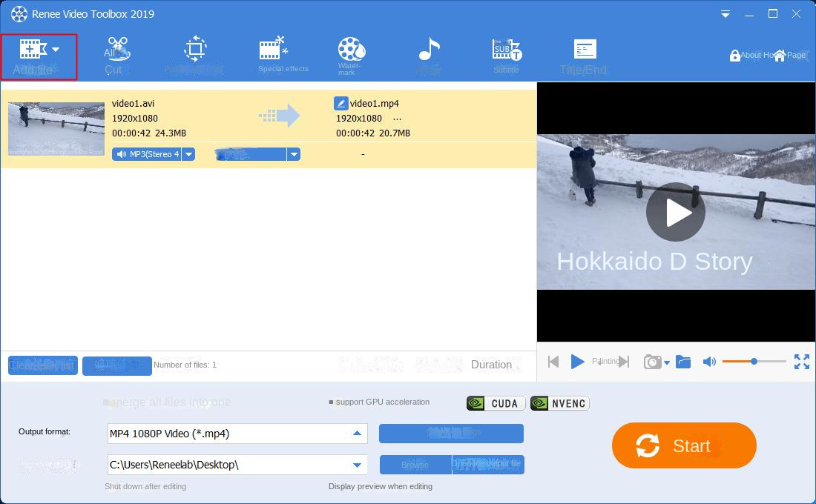
Task: Click the CUDA badge
Action: tap(496, 403)
